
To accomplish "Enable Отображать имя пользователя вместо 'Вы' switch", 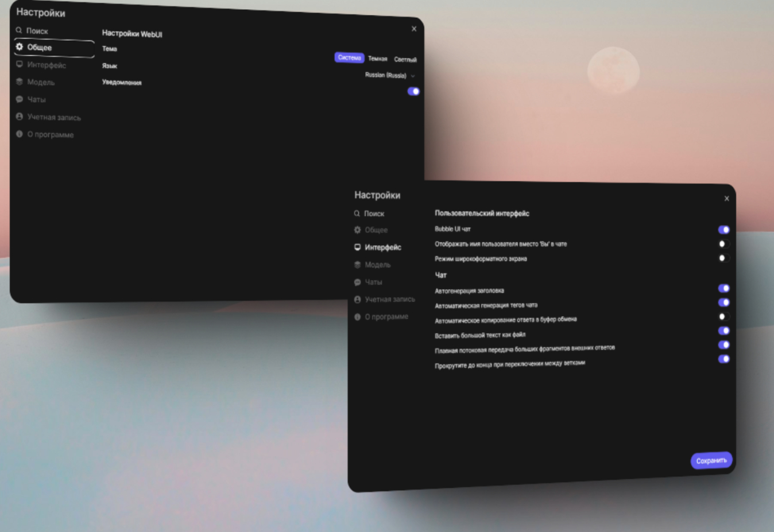I will coord(724,244).
